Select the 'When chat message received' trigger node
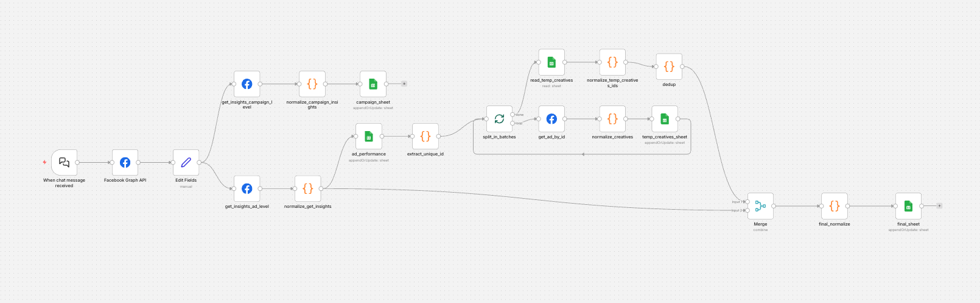This screenshot has height=303, width=980. [x=64, y=162]
